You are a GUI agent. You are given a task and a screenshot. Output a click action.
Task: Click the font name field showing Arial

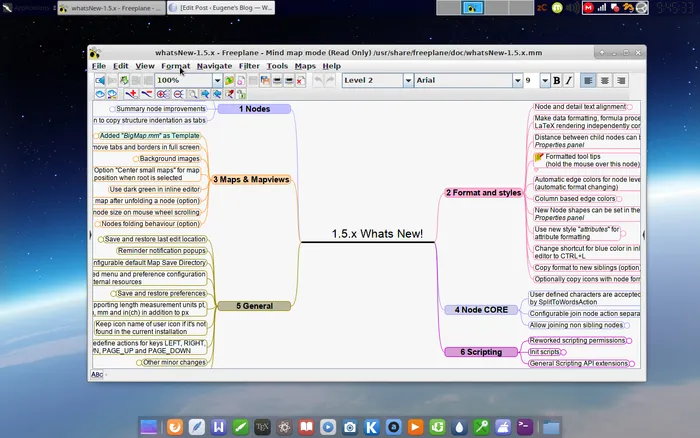point(464,80)
